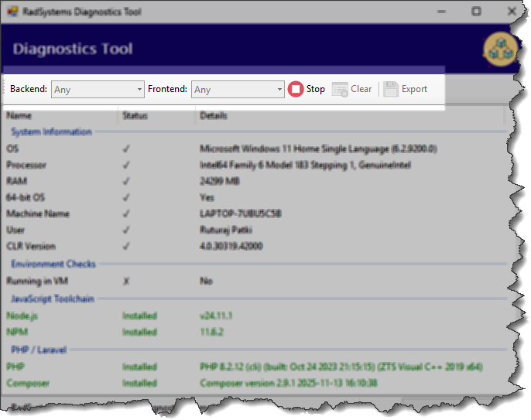Click the Installed status for Composer
Image resolution: width=531 pixels, height=420 pixels.
click(139, 384)
